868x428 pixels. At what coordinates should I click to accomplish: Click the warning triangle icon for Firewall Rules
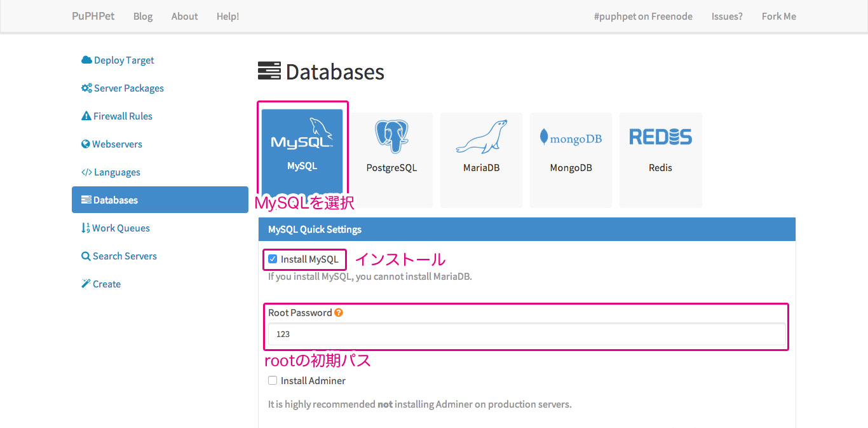pos(86,116)
